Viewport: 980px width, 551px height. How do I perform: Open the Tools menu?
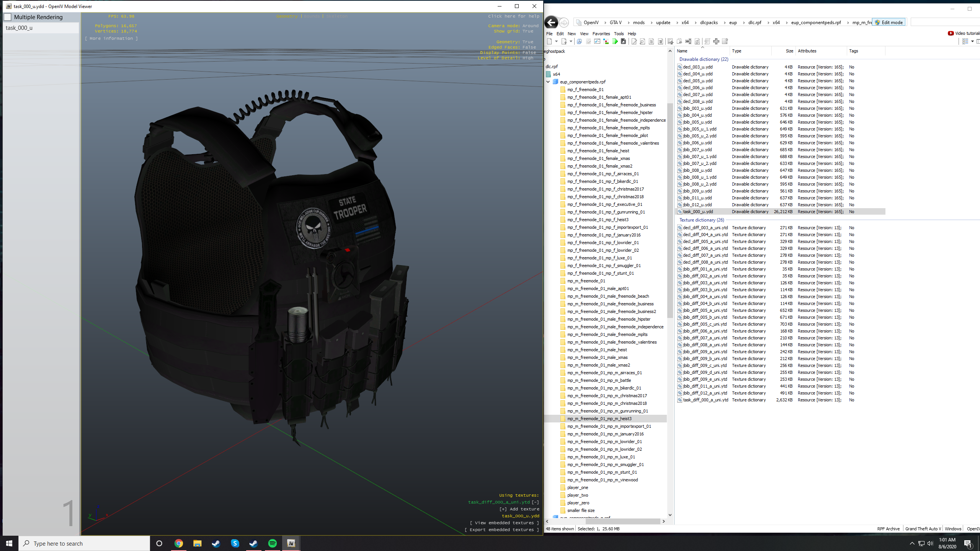619,34
